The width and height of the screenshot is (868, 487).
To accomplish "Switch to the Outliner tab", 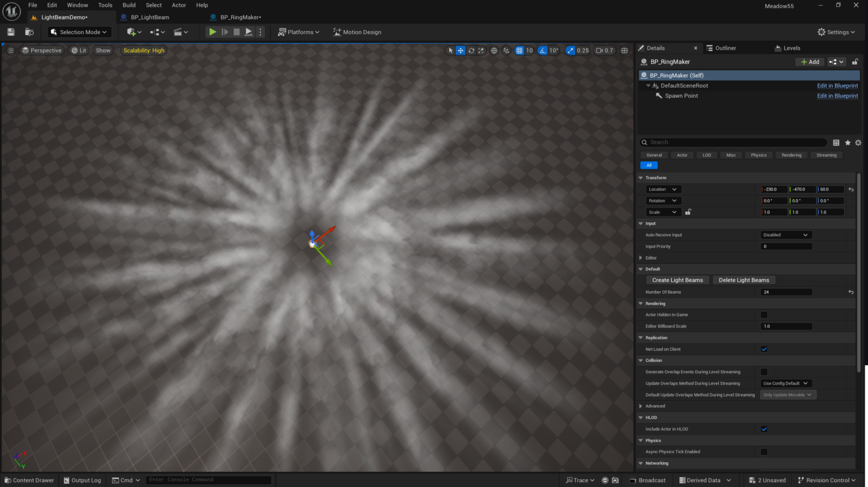I will point(725,48).
